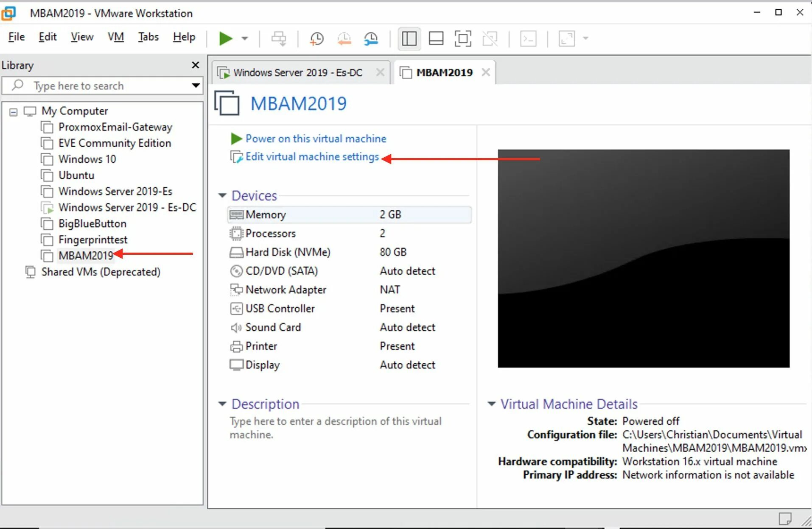Open the View menu
The width and height of the screenshot is (812, 529).
pyautogui.click(x=82, y=37)
